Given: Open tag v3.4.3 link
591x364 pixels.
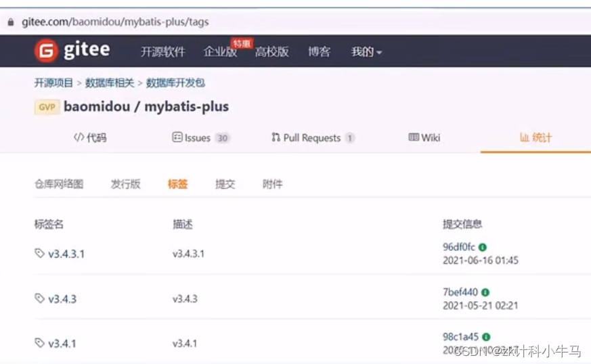Looking at the screenshot, I should coord(62,299).
